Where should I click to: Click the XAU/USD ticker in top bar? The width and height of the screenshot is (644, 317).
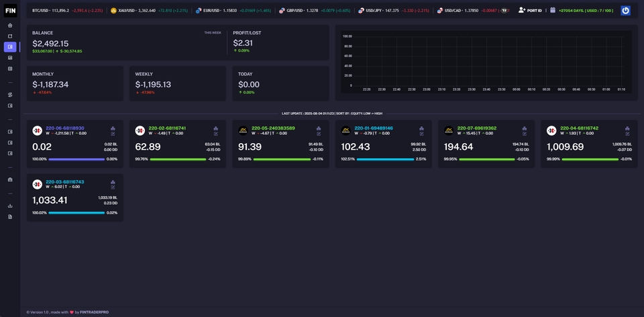click(x=149, y=10)
